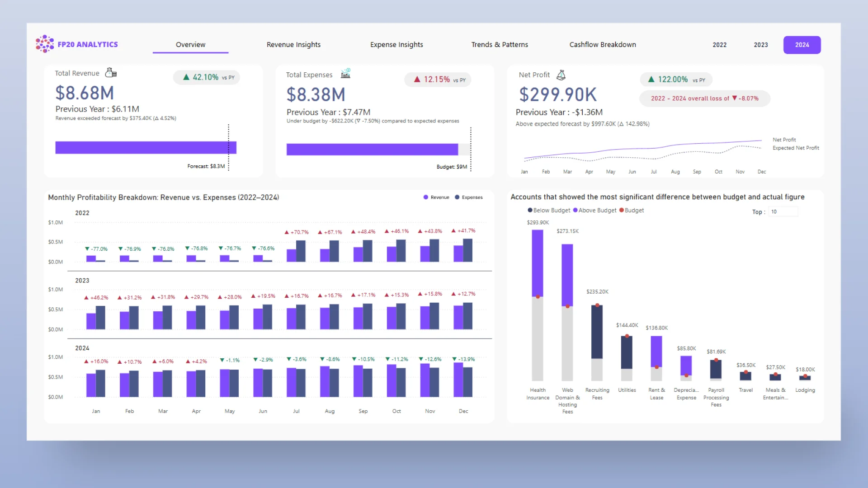This screenshot has height=488, width=868.
Task: Click the Total Expenses chart icon
Action: 346,74
